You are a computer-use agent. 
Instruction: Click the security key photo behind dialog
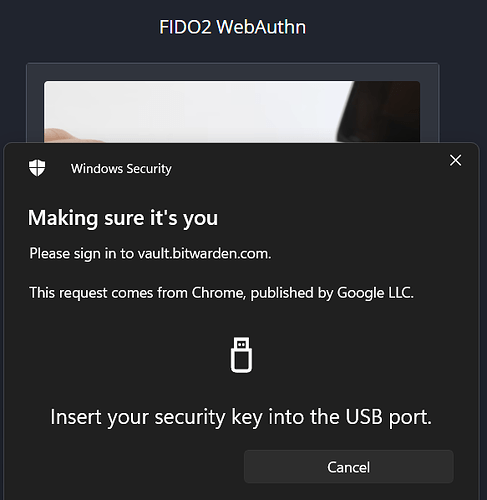click(232, 112)
